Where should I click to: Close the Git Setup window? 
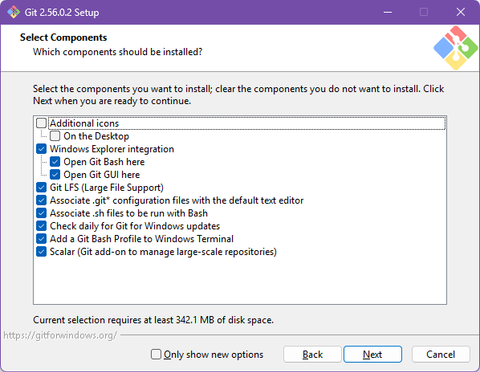point(461,12)
